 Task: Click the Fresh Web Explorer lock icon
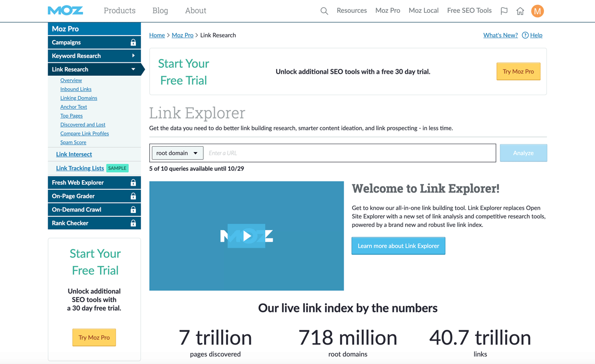(x=133, y=183)
